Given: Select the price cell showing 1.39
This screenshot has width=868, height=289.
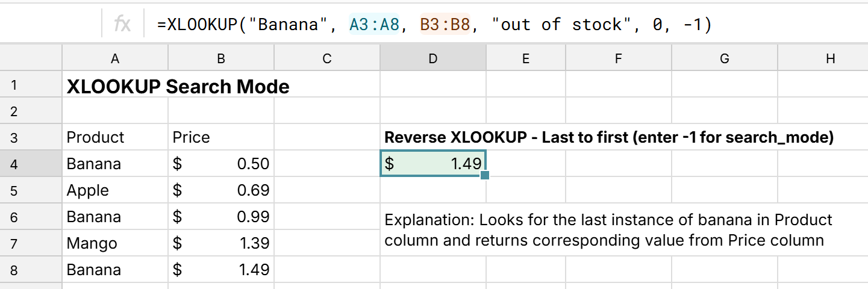Looking at the screenshot, I should [220, 243].
